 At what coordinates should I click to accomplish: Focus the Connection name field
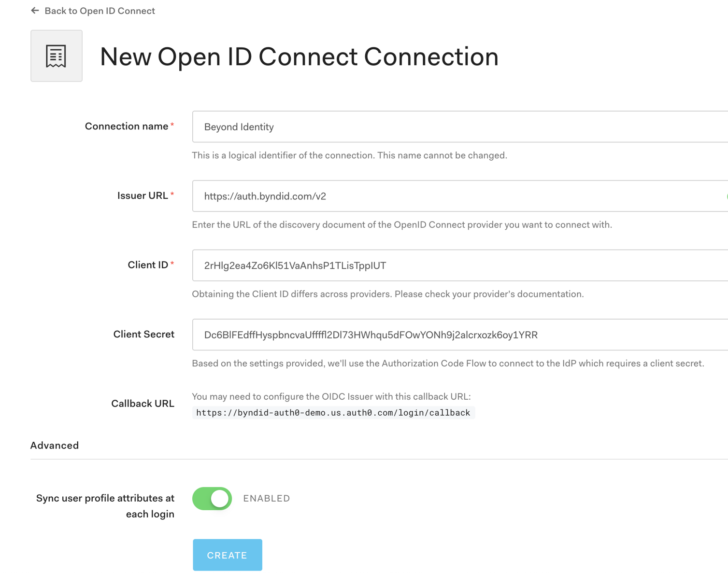(x=459, y=127)
